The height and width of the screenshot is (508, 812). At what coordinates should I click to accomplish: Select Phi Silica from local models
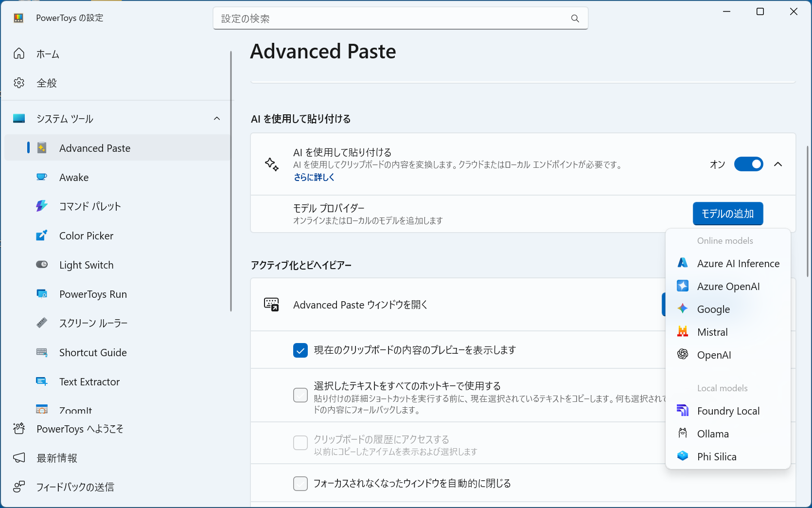(728, 456)
